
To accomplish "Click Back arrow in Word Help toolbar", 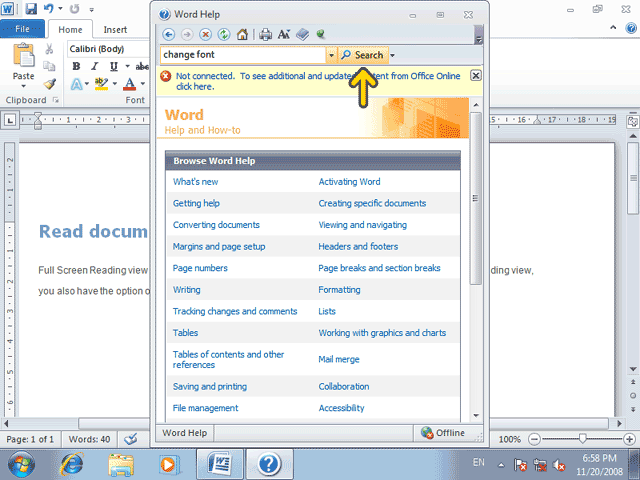I will 169,35.
